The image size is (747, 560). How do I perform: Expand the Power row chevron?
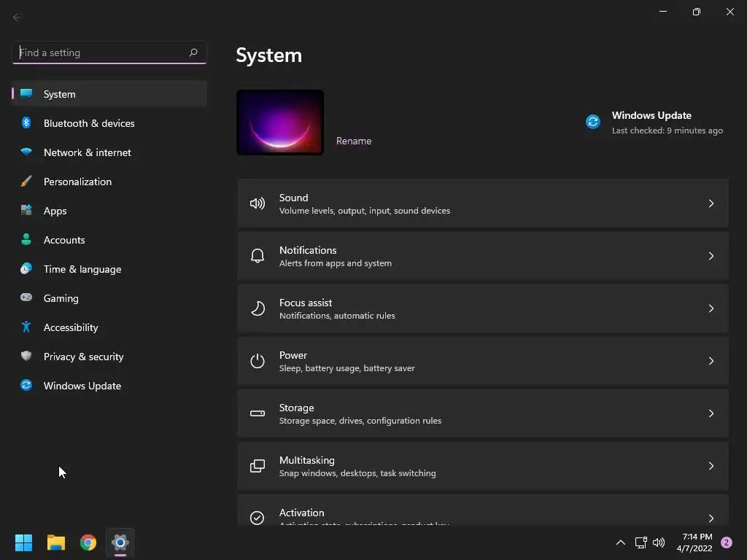pyautogui.click(x=711, y=360)
